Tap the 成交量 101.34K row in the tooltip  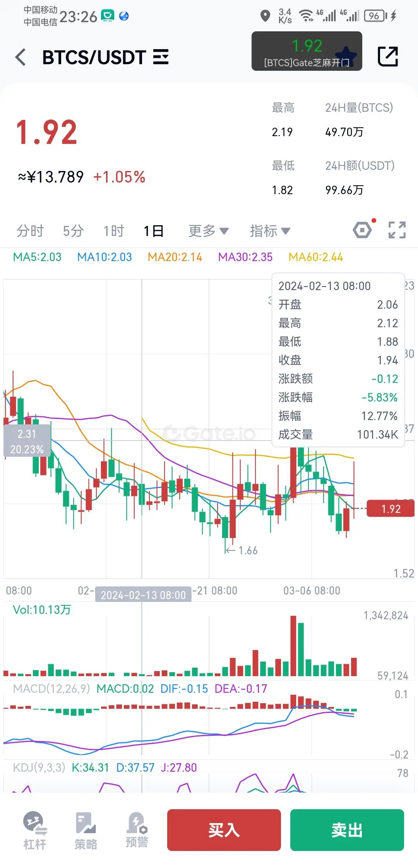pyautogui.click(x=338, y=434)
